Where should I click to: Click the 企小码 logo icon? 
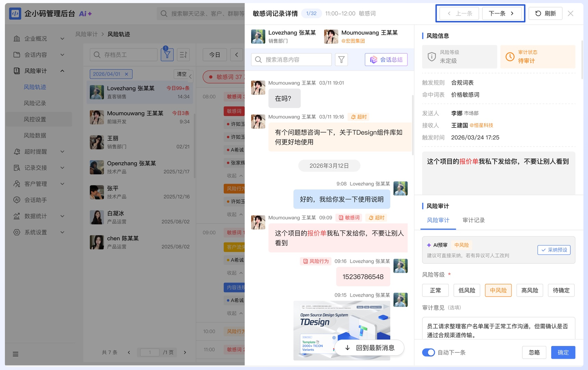pos(15,13)
